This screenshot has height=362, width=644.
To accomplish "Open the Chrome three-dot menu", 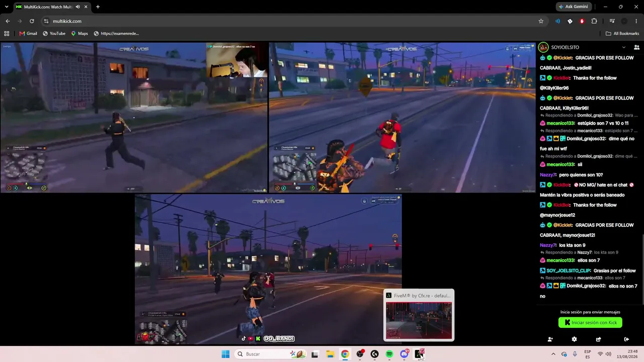I will [636, 21].
